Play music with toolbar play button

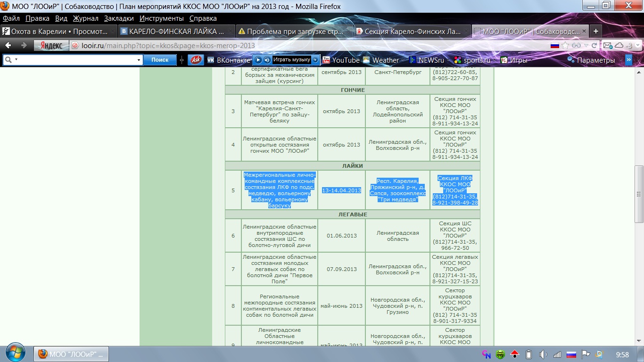tap(259, 60)
